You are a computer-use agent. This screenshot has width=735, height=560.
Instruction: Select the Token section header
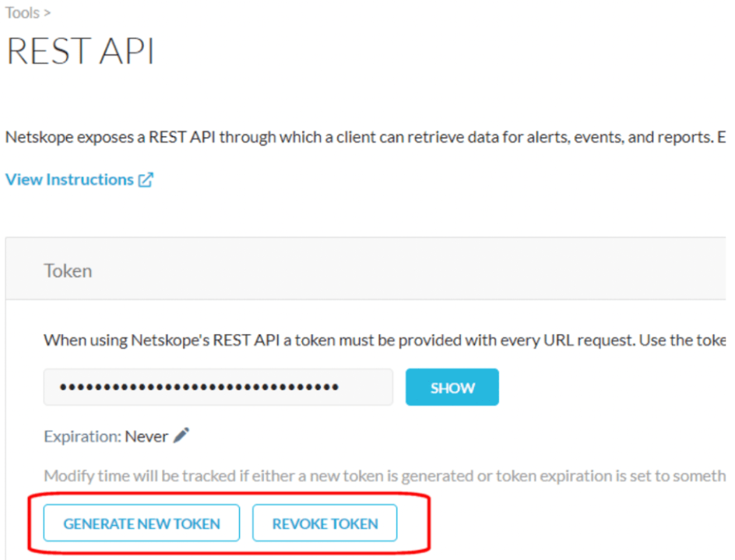coord(68,270)
